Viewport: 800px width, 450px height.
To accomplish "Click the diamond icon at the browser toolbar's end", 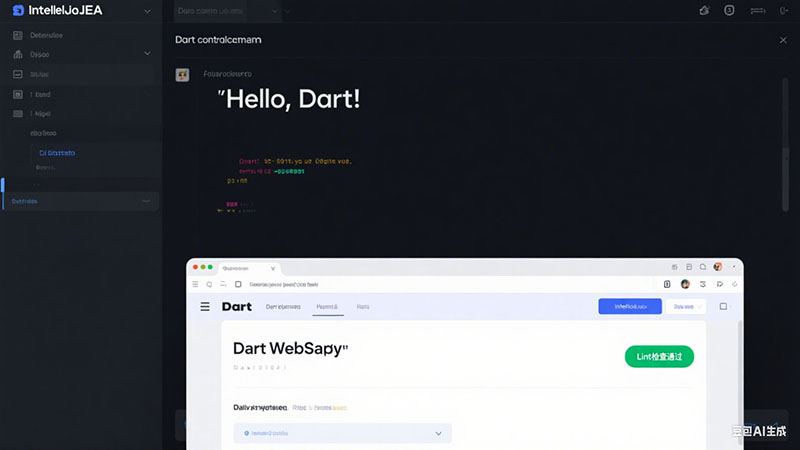I will coord(735,284).
